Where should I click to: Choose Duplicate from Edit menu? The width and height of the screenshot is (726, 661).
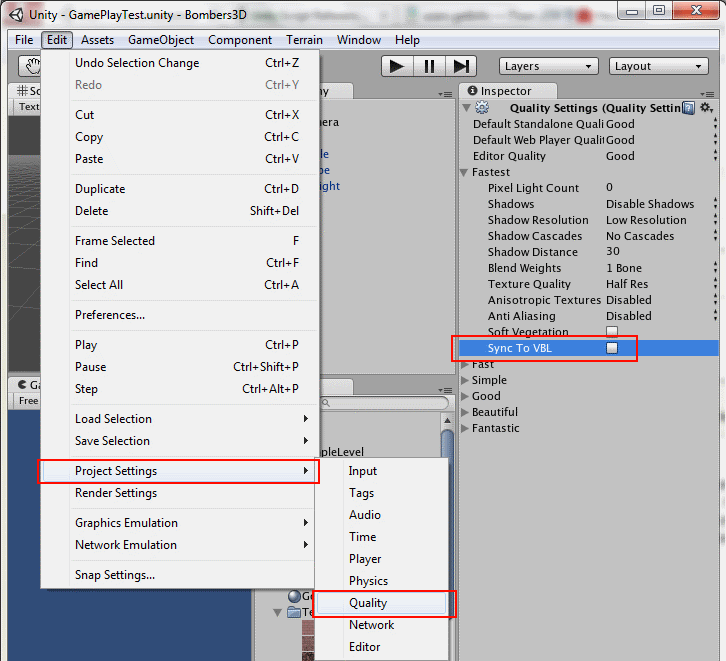click(180, 189)
